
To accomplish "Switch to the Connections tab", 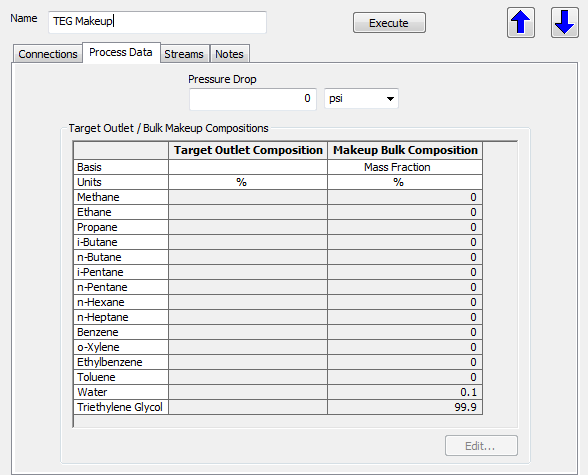I will click(x=48, y=54).
